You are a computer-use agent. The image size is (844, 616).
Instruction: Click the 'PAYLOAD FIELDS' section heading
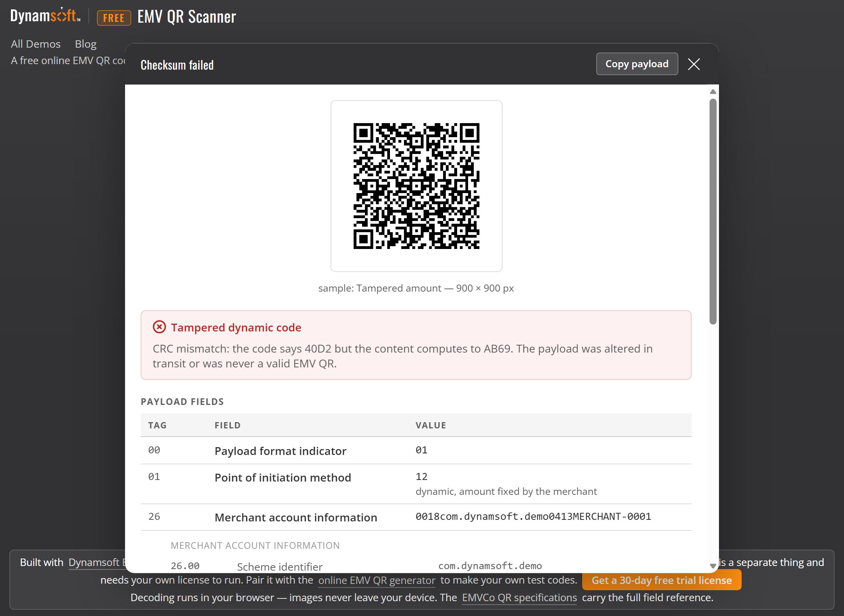(182, 401)
